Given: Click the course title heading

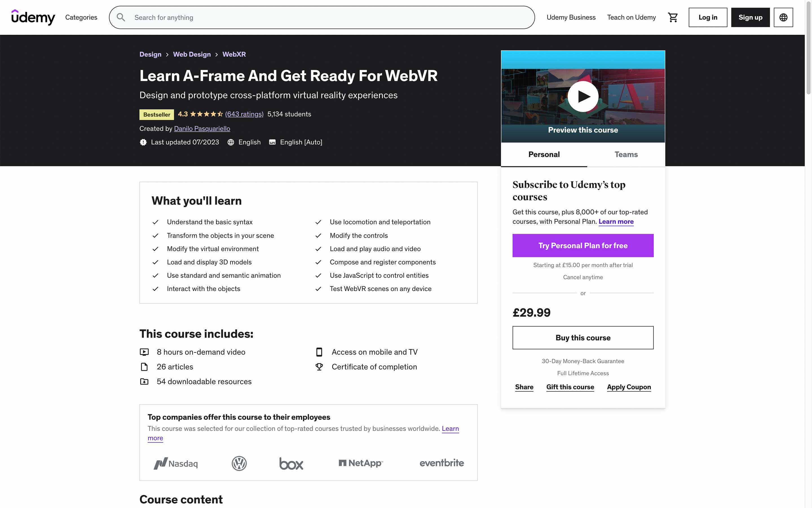Looking at the screenshot, I should point(288,76).
